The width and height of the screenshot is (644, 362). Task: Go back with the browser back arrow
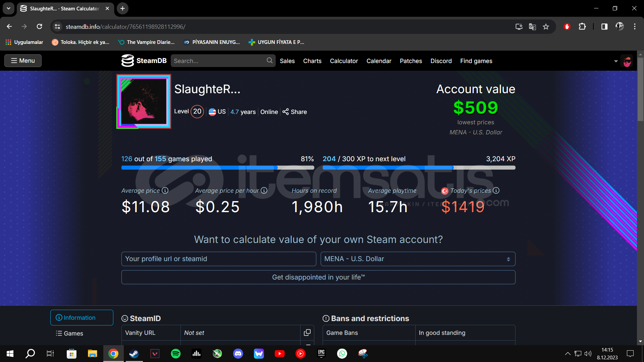tap(9, 26)
